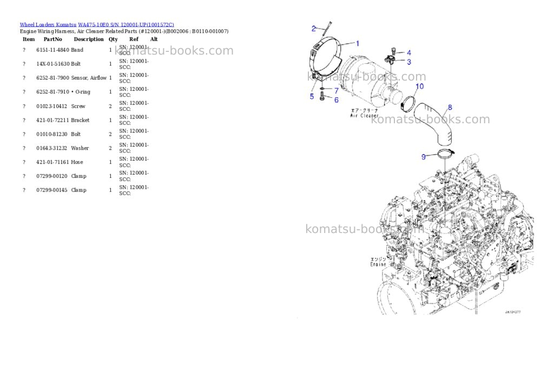This screenshot has height=392, width=554.
Task: Select part number 421-01-71161
Action: coord(52,162)
